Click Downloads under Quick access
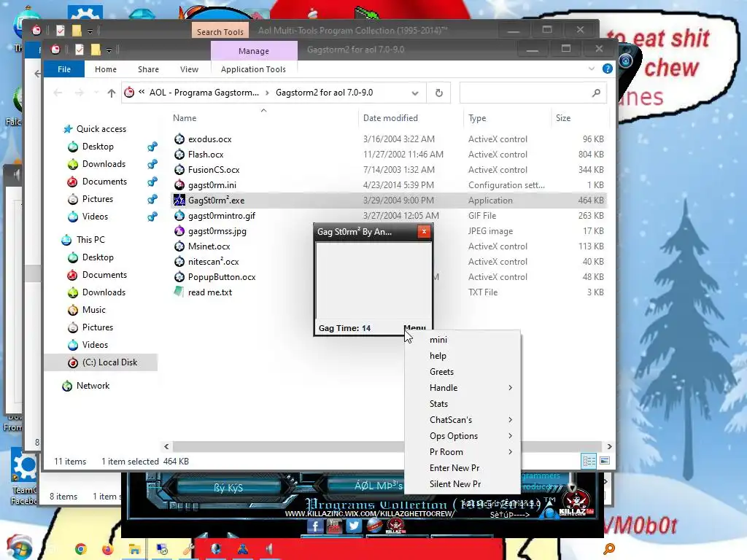This screenshot has width=747, height=560. point(104,164)
